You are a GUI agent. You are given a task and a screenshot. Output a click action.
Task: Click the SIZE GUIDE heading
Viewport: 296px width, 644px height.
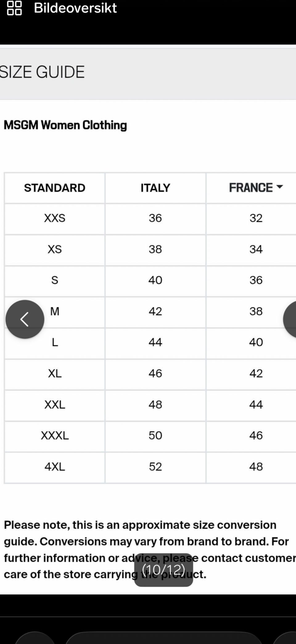coord(42,72)
